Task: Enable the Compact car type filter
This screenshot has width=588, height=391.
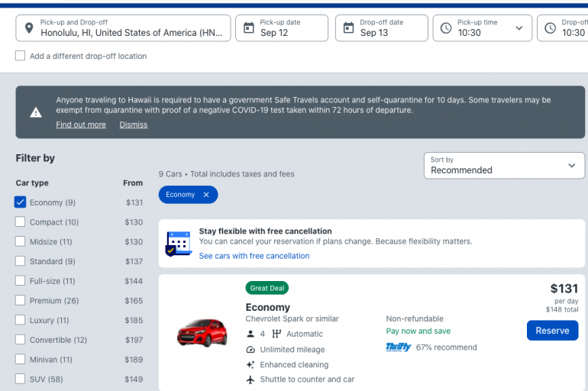Action: (21, 222)
